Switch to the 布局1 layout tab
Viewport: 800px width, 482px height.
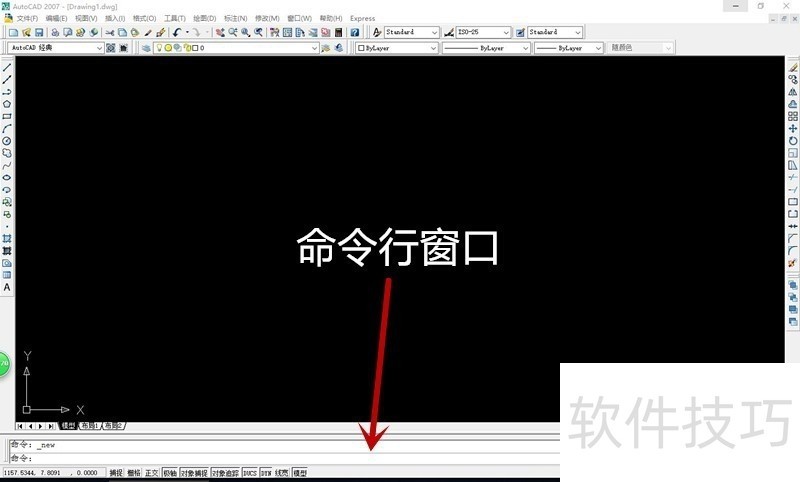click(89, 425)
